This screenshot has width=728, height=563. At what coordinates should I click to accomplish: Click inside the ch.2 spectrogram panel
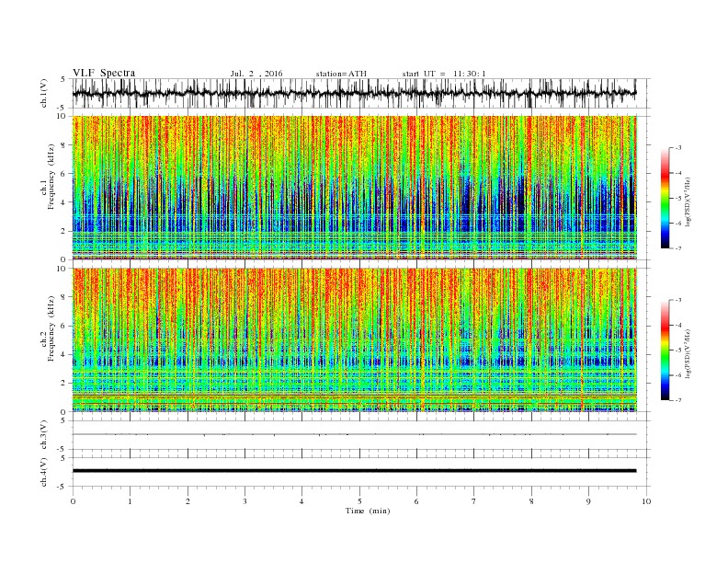[x=355, y=339]
